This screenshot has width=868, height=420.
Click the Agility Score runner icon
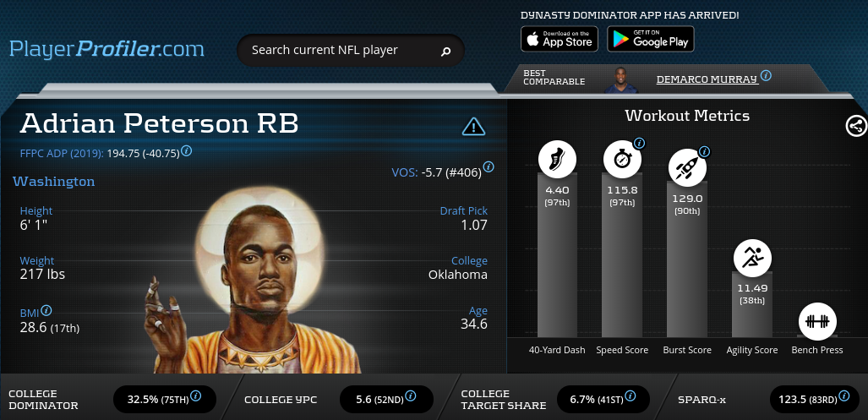(x=752, y=258)
